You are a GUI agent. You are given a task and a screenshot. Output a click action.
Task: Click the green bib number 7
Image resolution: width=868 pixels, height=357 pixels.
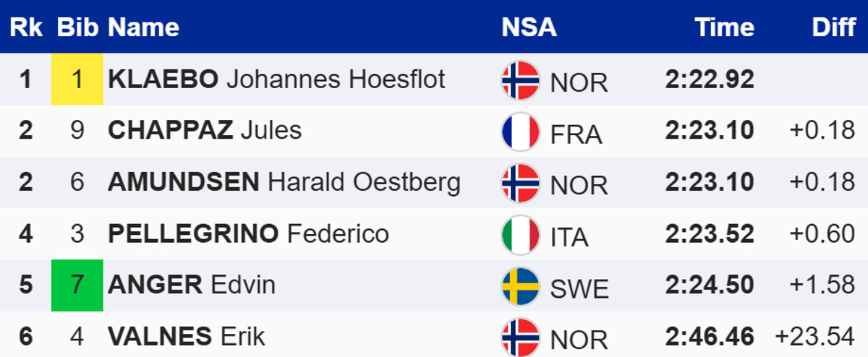coord(77,285)
